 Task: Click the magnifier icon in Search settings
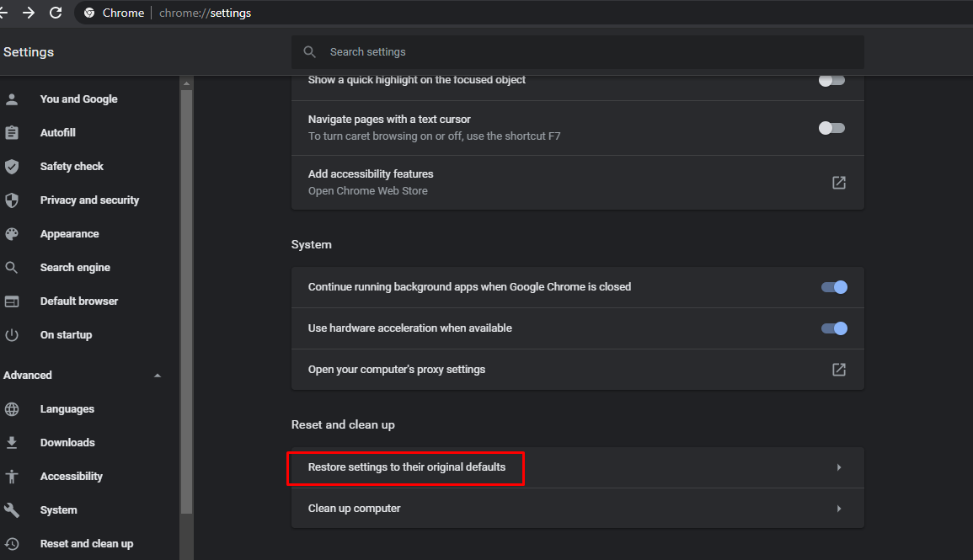click(310, 52)
